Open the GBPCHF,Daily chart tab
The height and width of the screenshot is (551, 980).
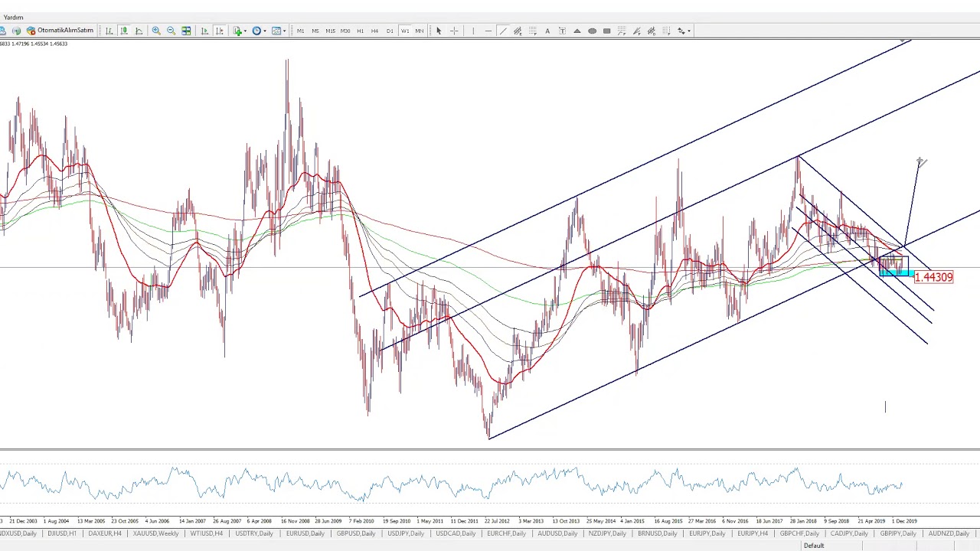tap(798, 533)
